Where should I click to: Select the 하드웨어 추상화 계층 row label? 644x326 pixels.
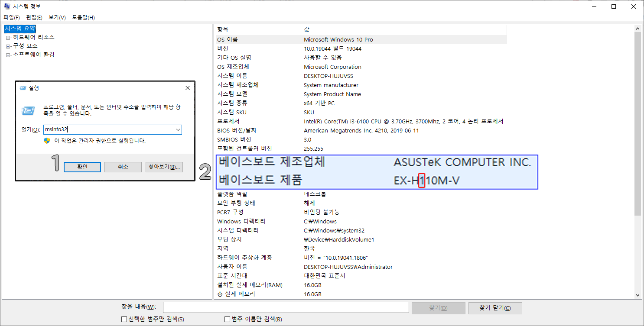[244, 258]
